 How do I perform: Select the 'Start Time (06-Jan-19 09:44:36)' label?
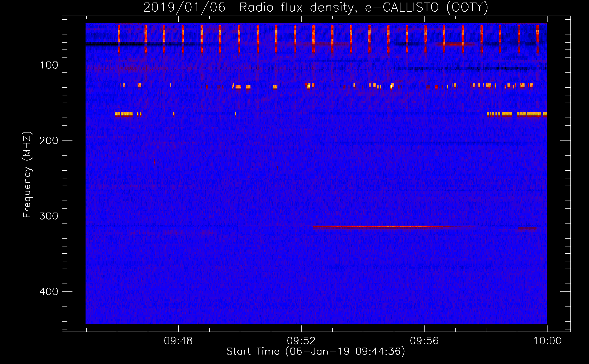tap(316, 352)
